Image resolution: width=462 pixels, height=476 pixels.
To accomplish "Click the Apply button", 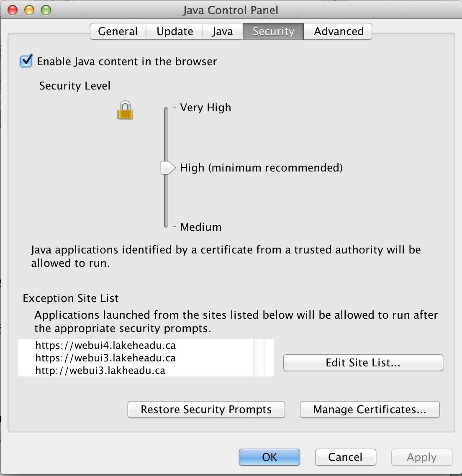I will (x=421, y=457).
